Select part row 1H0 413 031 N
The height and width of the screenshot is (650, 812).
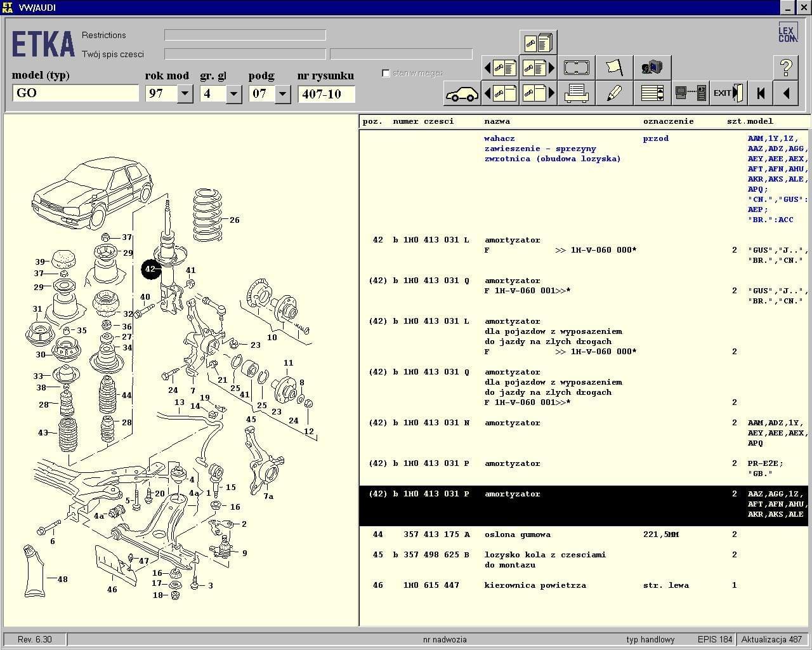(585, 433)
